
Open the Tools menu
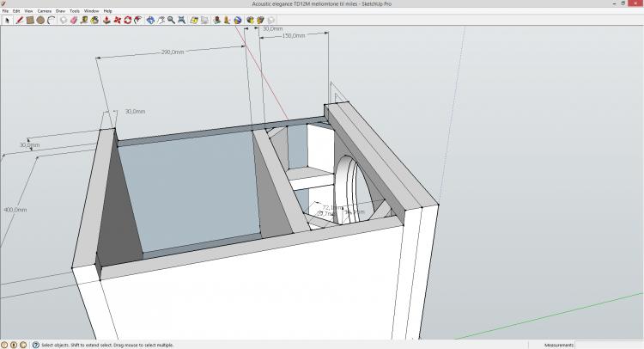point(75,11)
